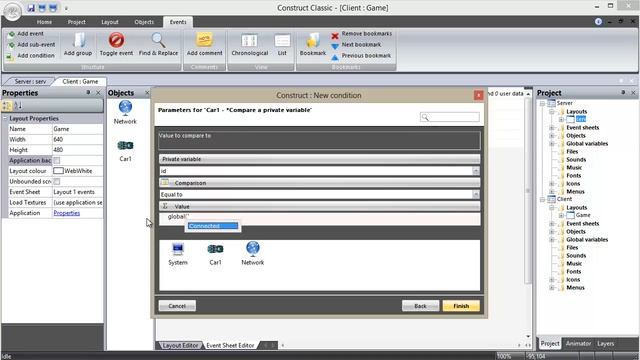Open Private variable dropdown

(476, 171)
